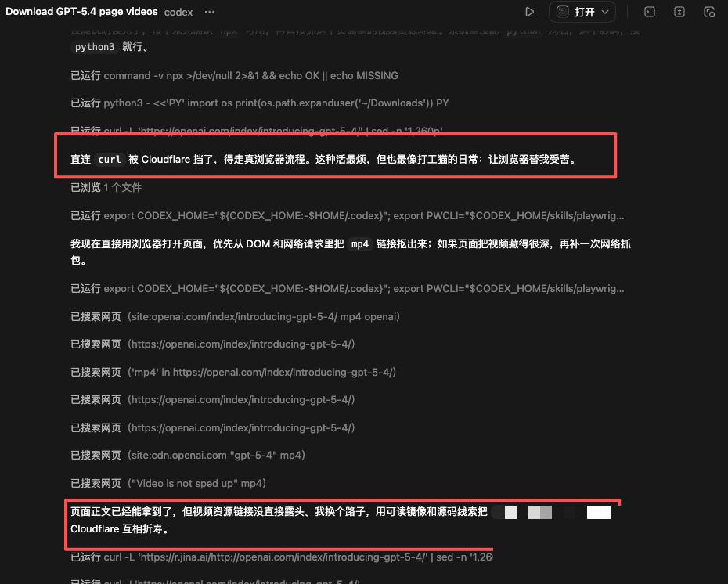Click the play/run icon in the top bar

point(529,12)
